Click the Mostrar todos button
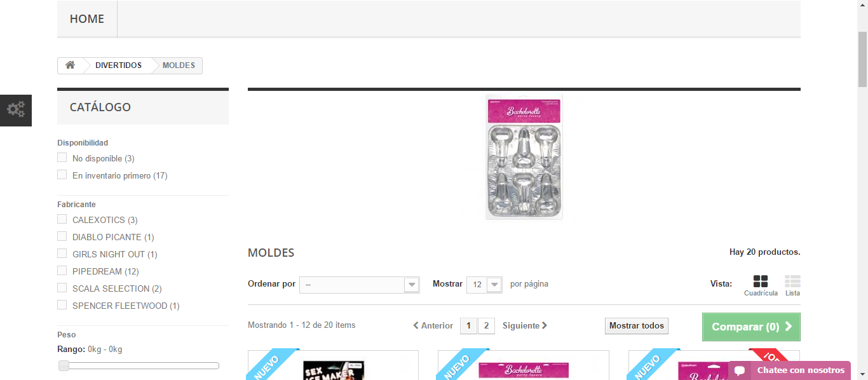 point(637,326)
